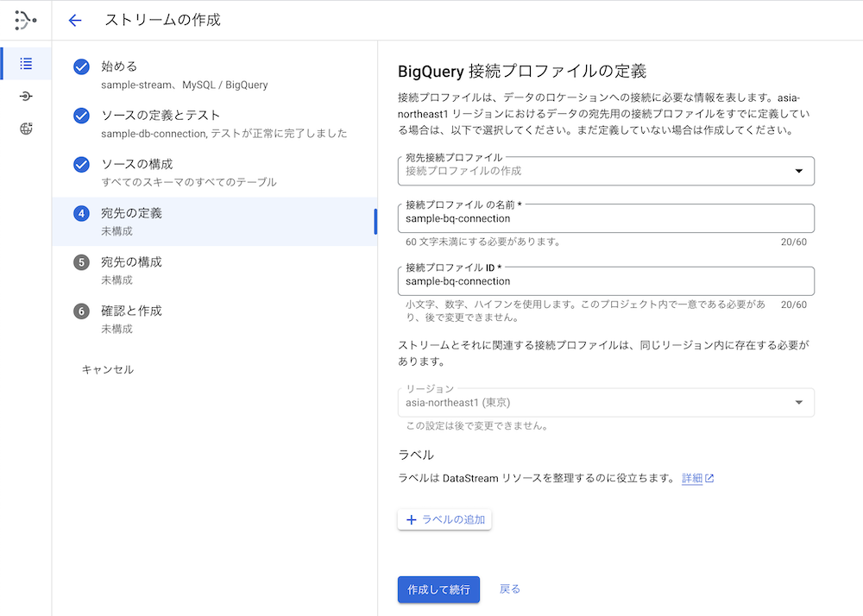Viewport: 863px width, 616px height.
Task: Open the private connectivity globe sidebar icon
Action: pos(26,129)
